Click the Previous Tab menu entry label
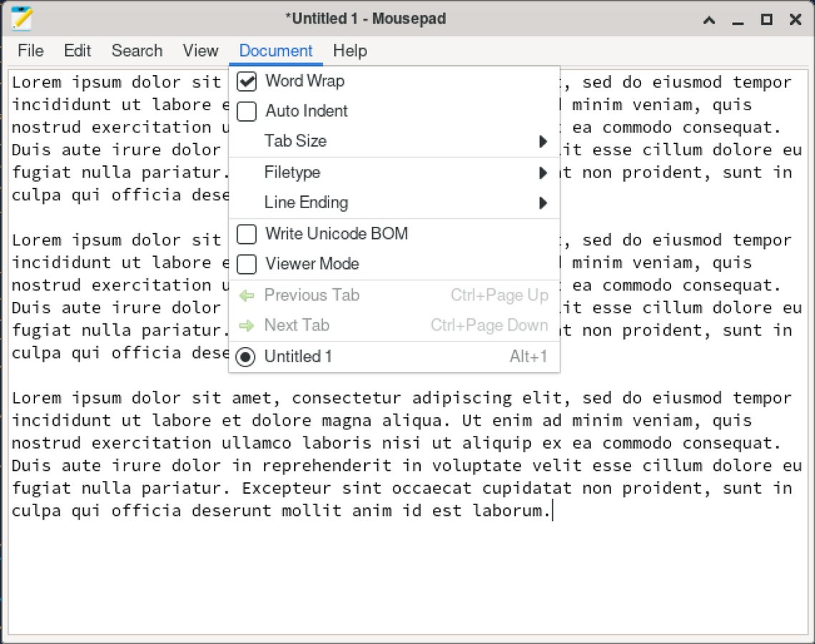The height and width of the screenshot is (644, 815). (x=312, y=296)
